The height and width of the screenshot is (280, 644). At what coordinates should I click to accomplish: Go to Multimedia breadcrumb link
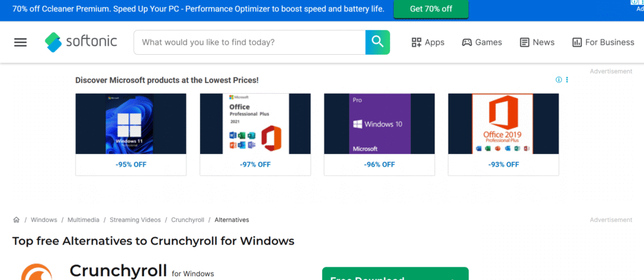83,220
